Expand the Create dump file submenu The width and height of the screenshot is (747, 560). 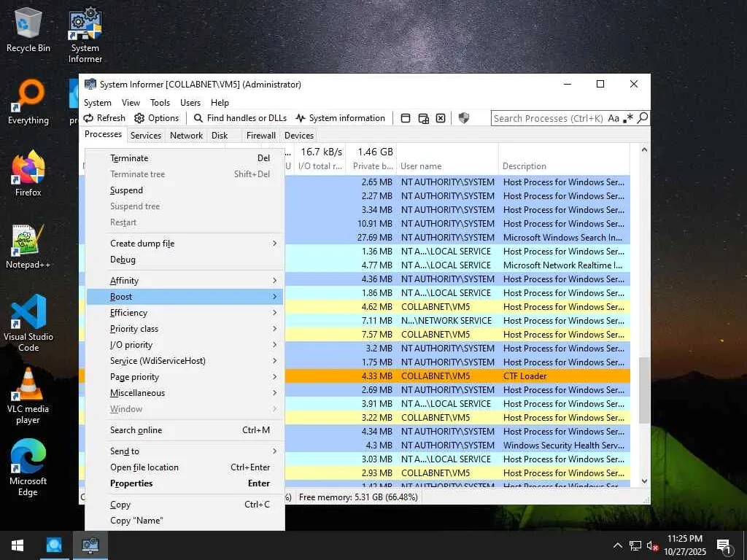[x=185, y=244]
